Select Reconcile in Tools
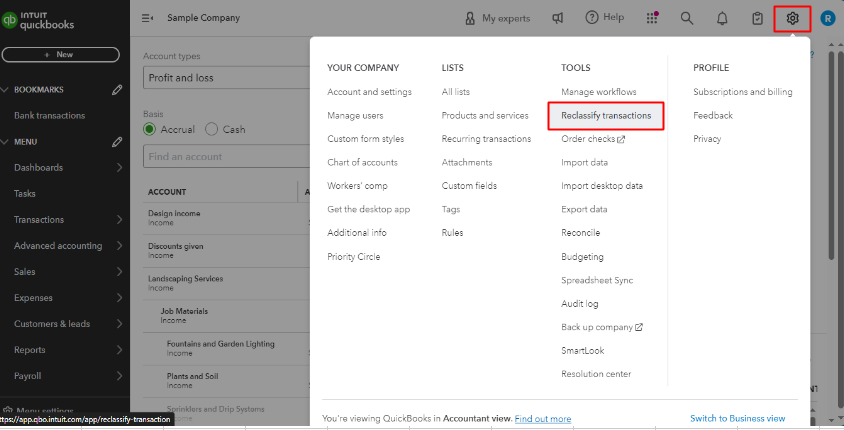Viewport: 844px width, 430px height. pyautogui.click(x=580, y=233)
